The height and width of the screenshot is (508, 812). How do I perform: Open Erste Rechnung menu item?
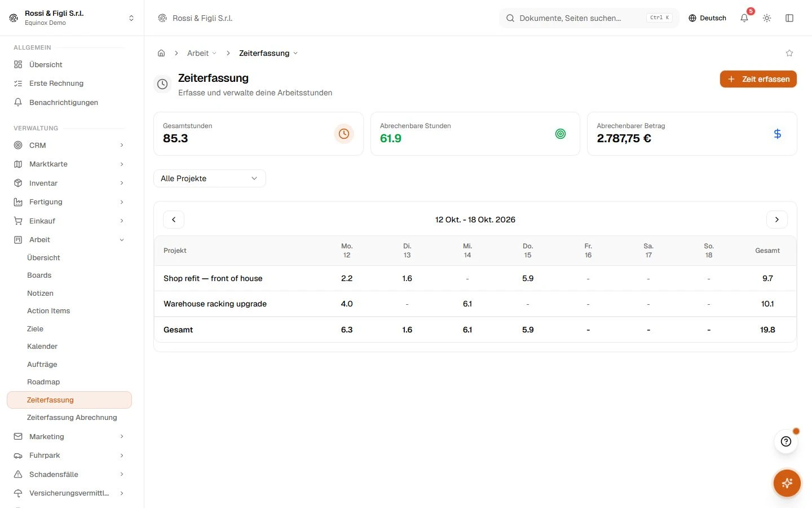coord(69,84)
